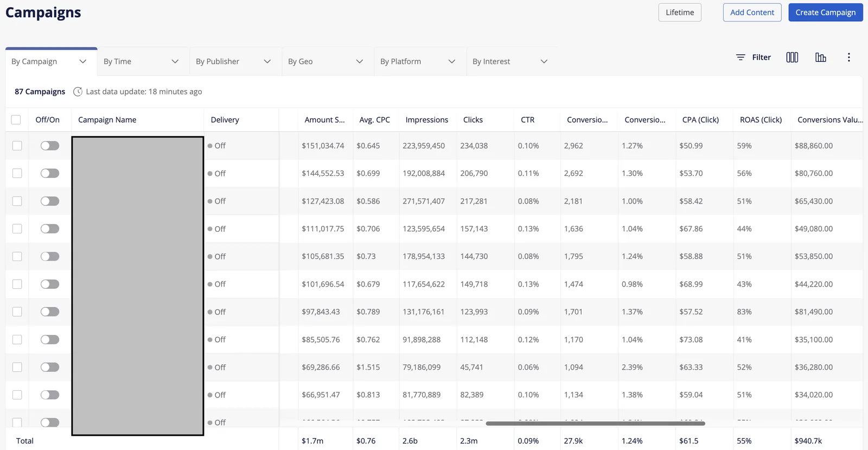Viewport: 868px width, 450px height.
Task: Open the chart view icon
Action: [x=821, y=57]
